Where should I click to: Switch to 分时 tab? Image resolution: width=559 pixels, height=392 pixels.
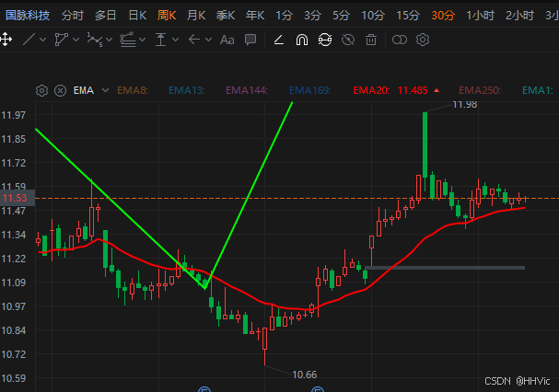coord(73,16)
